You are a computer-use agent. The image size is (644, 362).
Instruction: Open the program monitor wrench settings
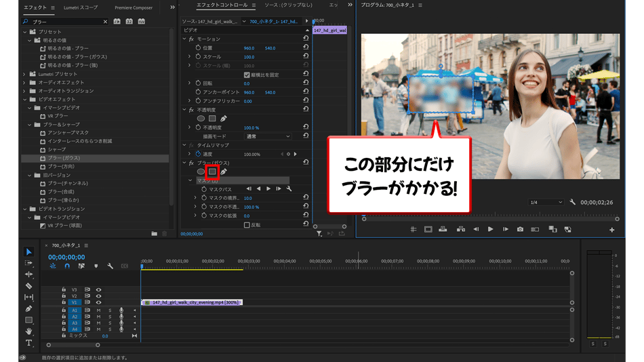tap(572, 202)
